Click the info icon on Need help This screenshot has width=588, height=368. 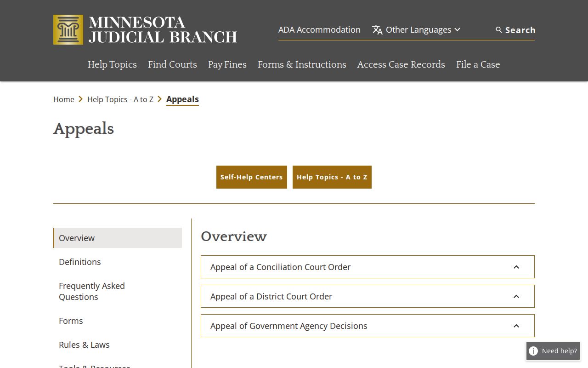[x=533, y=351]
